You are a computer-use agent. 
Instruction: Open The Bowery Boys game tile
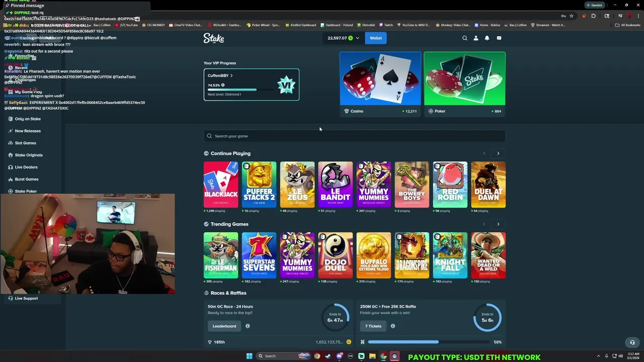tap(412, 185)
